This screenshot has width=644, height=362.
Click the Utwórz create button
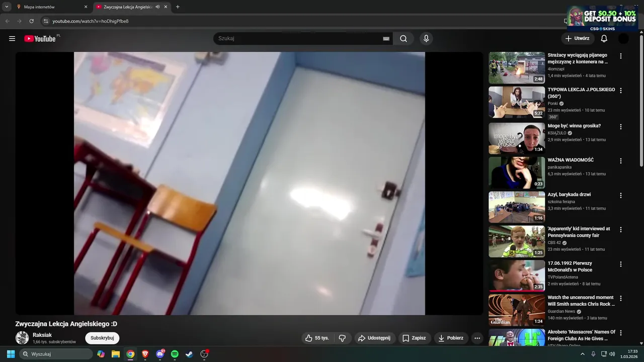[x=577, y=39]
